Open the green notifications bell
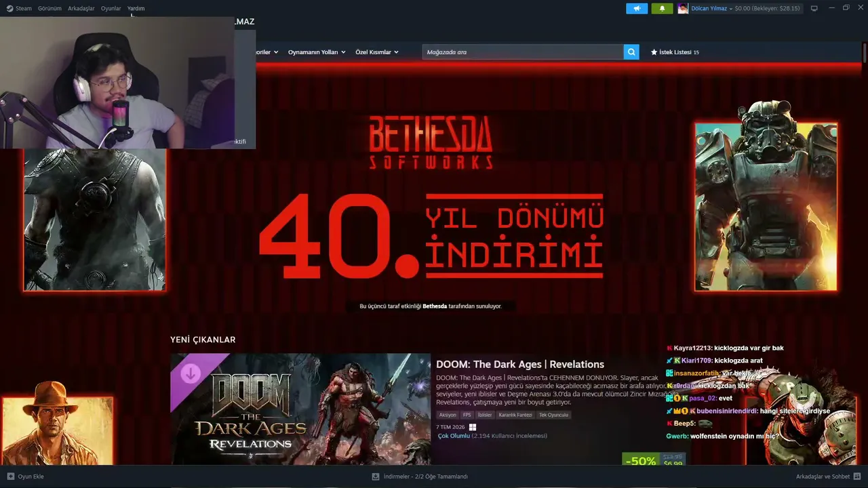868x488 pixels. click(662, 8)
